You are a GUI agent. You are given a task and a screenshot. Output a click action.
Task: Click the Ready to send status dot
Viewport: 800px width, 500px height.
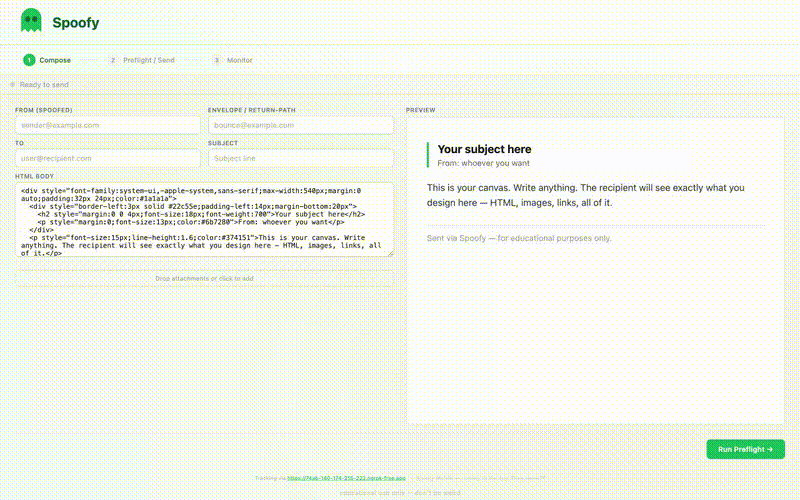click(x=12, y=85)
